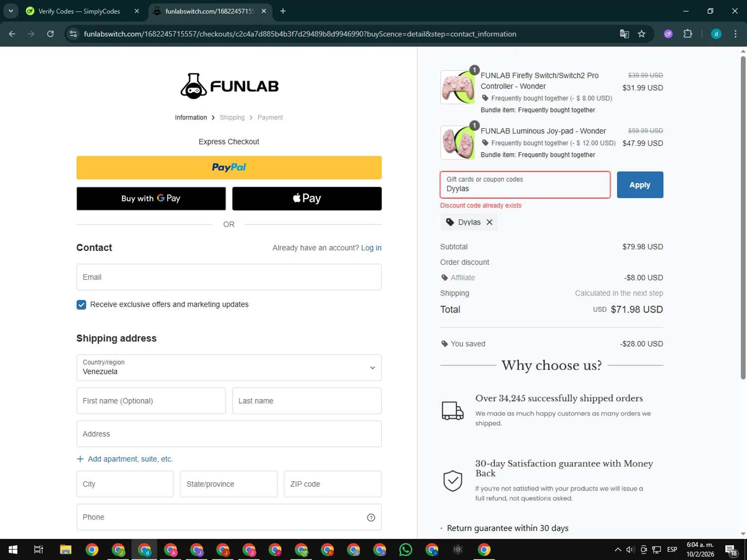Open the Windows Start menu
This screenshot has height=560, width=747.
coord(13,550)
